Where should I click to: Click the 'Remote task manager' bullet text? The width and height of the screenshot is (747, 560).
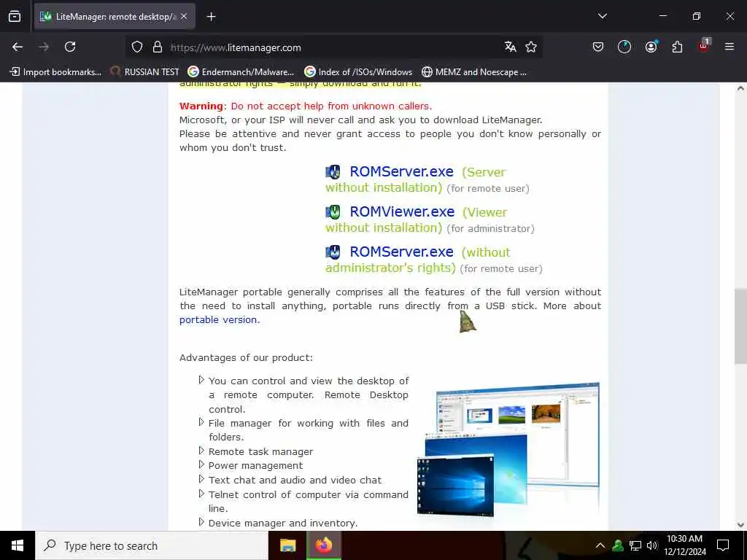pos(260,451)
